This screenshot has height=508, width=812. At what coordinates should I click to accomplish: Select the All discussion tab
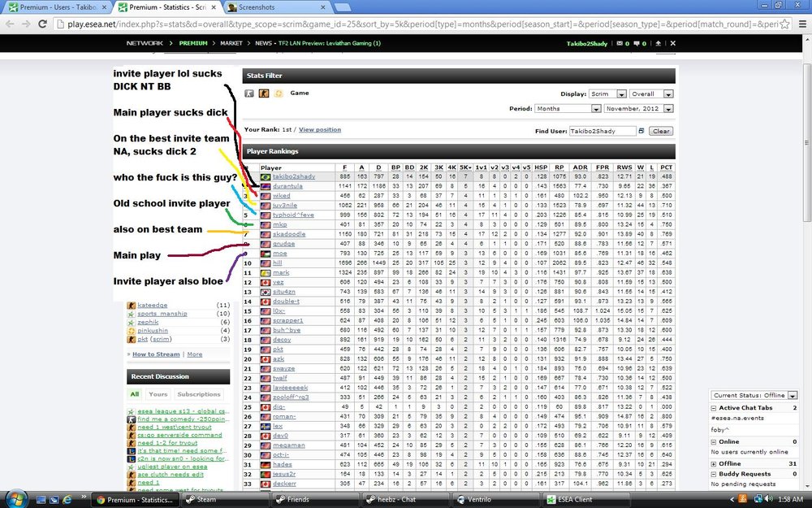click(x=135, y=394)
